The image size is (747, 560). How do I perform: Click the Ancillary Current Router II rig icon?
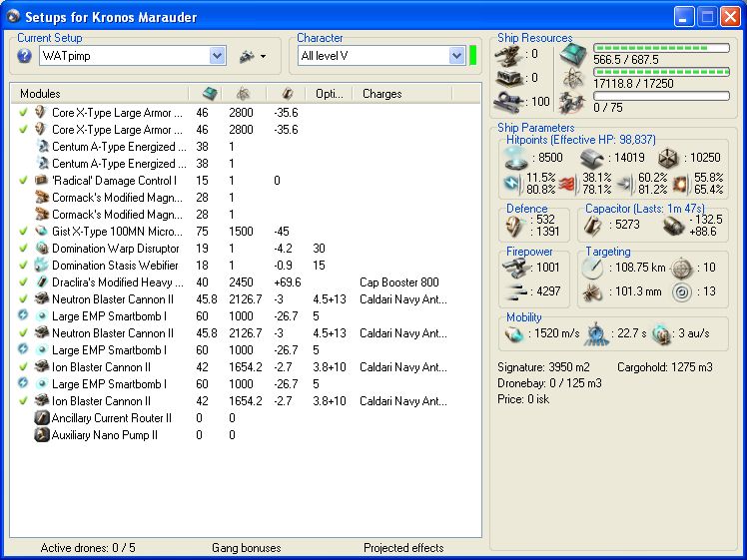(x=42, y=418)
